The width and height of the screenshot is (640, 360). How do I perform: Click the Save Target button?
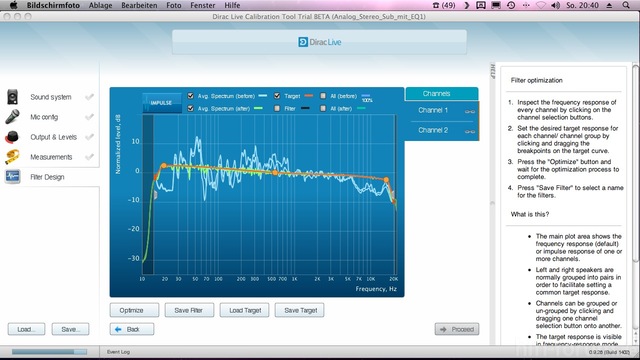pyautogui.click(x=300, y=310)
